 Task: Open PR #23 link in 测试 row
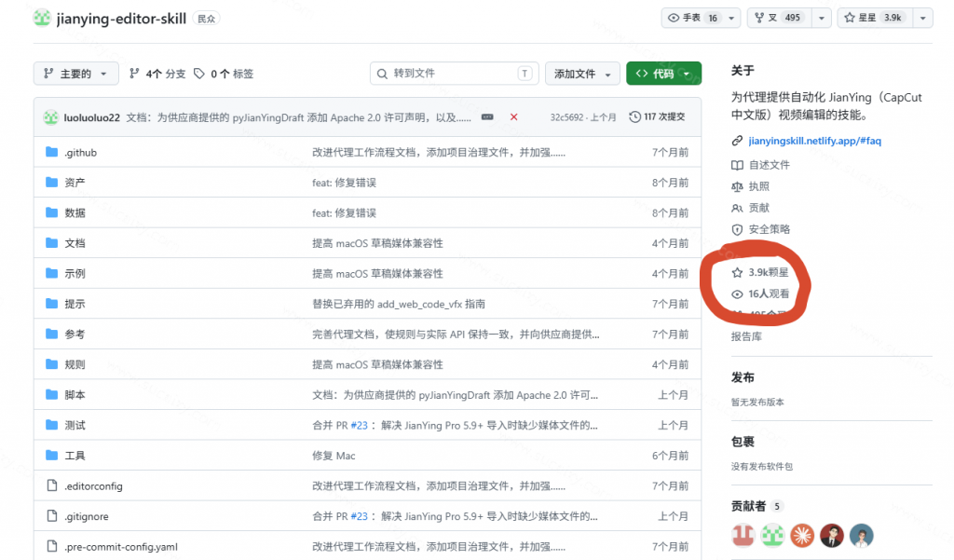[x=359, y=426]
